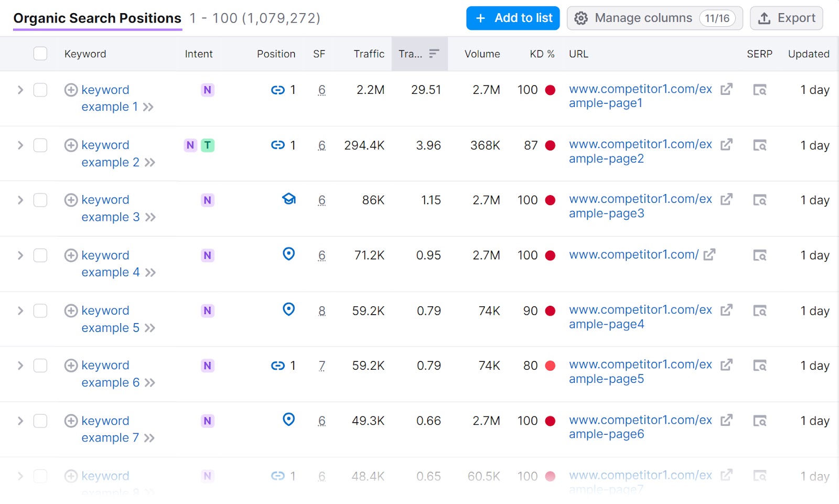Click the plus icon beside keyword example 5
Screen dimensions: 839x504
click(x=71, y=310)
